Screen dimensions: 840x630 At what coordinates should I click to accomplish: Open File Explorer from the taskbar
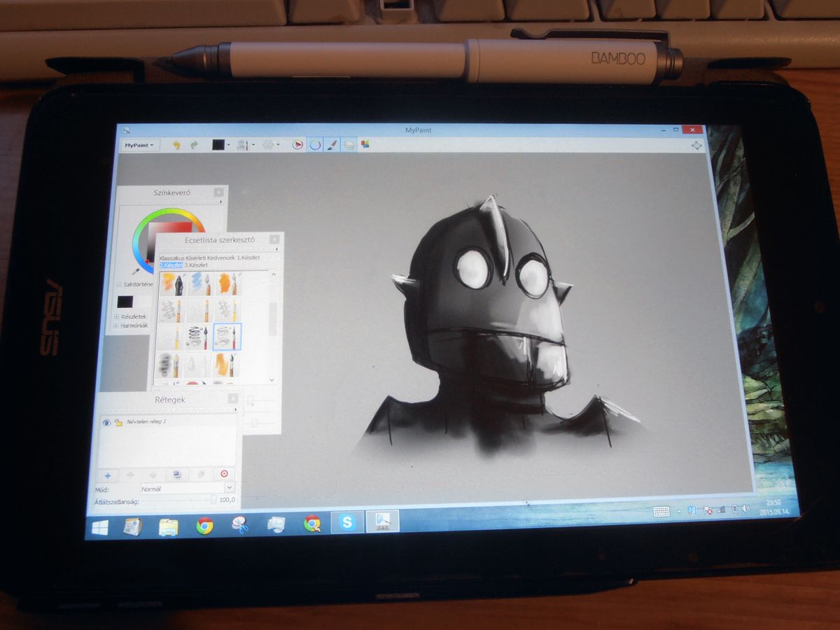click(169, 526)
